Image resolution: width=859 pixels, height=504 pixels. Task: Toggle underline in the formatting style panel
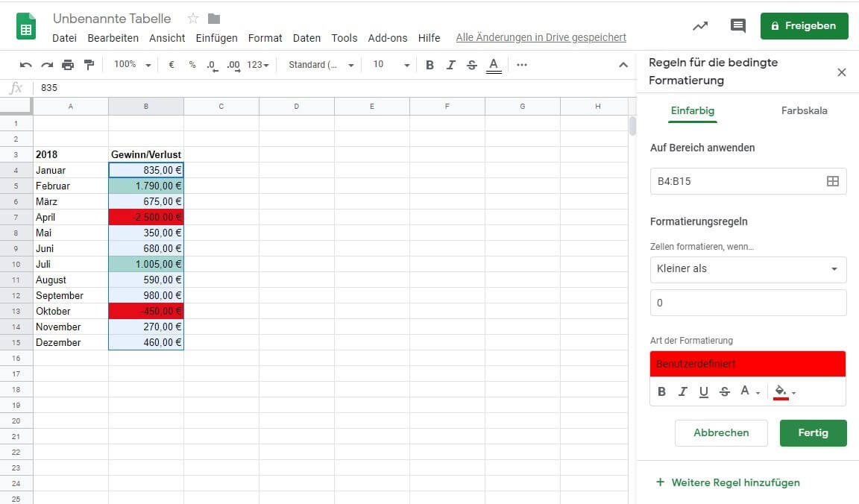704,391
